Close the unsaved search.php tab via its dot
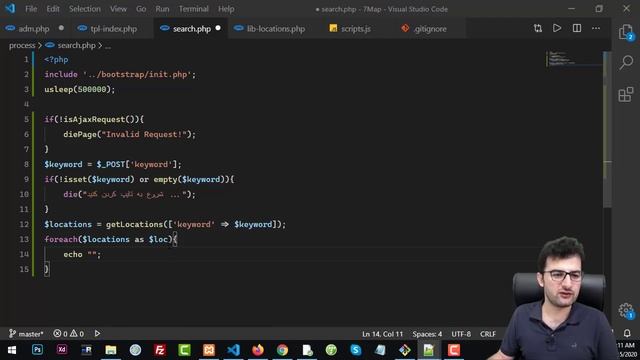This screenshot has height=360, width=640. (x=218, y=28)
